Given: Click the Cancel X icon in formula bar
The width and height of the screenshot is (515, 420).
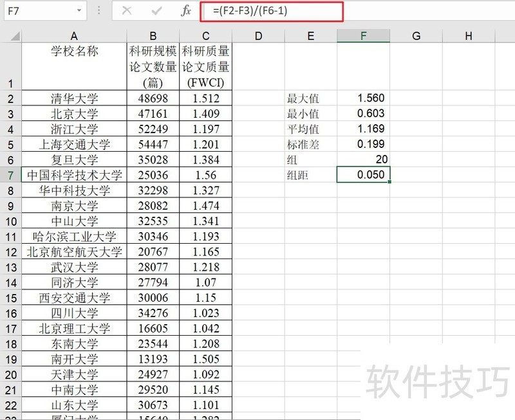Looking at the screenshot, I should coord(127,11).
